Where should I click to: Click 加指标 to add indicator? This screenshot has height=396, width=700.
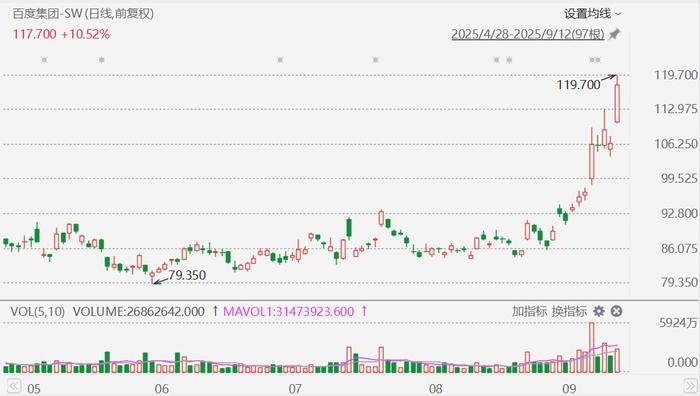529,311
